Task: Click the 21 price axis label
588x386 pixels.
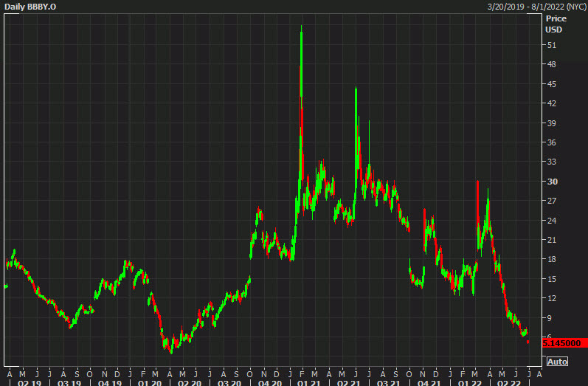Action: [552, 240]
